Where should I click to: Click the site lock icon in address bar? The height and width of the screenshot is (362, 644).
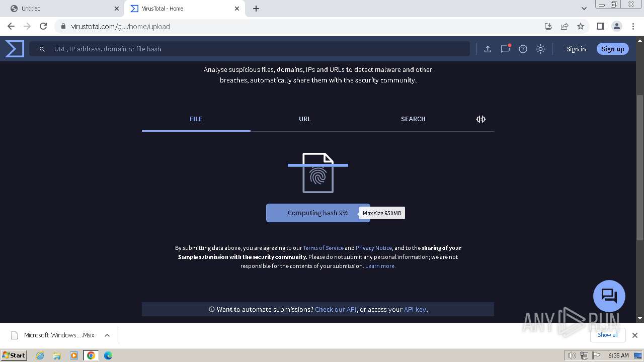tap(63, 26)
